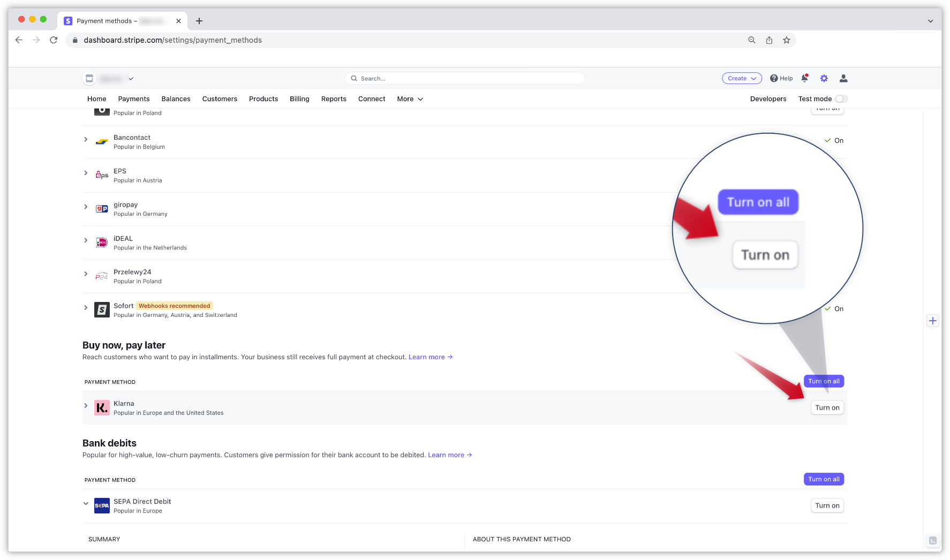Turn on all Bank debits methods
The width and height of the screenshot is (950, 560).
[824, 480]
